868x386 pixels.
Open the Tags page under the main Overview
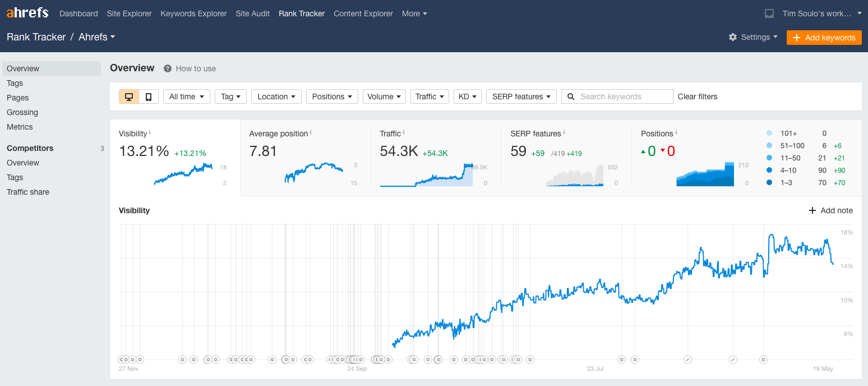pos(15,83)
